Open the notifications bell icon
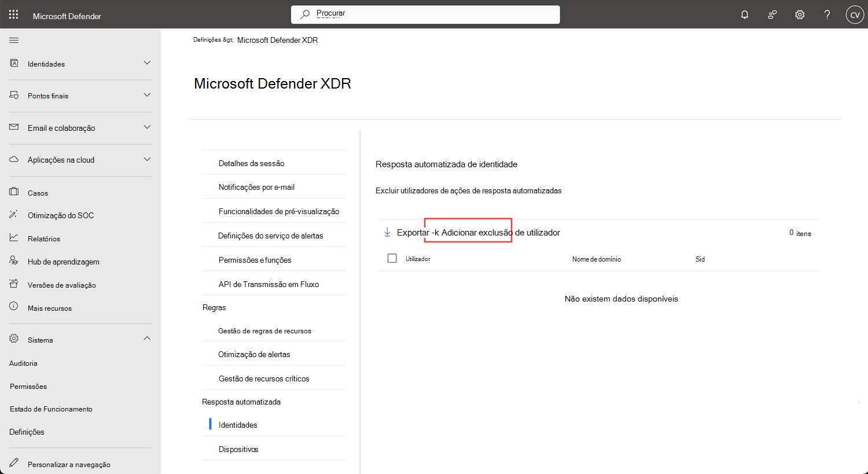The height and width of the screenshot is (474, 868). coord(745,15)
